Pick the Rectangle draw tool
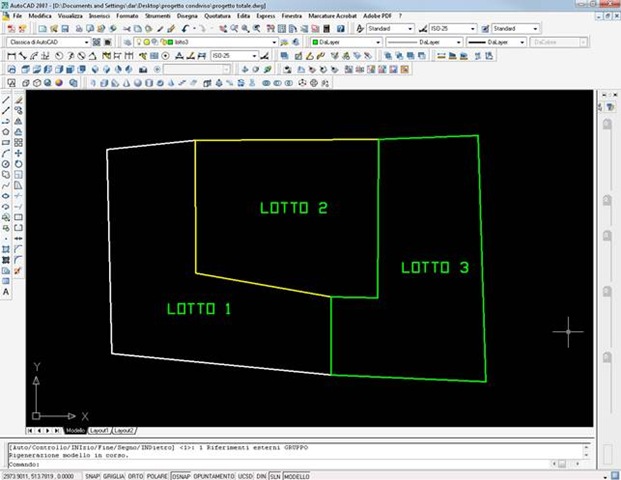Image resolution: width=621 pixels, height=480 pixels. (6, 142)
